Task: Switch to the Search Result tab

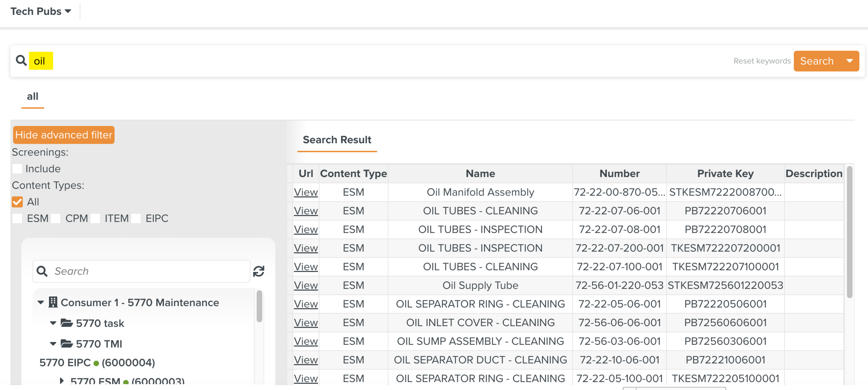Action: (x=337, y=140)
